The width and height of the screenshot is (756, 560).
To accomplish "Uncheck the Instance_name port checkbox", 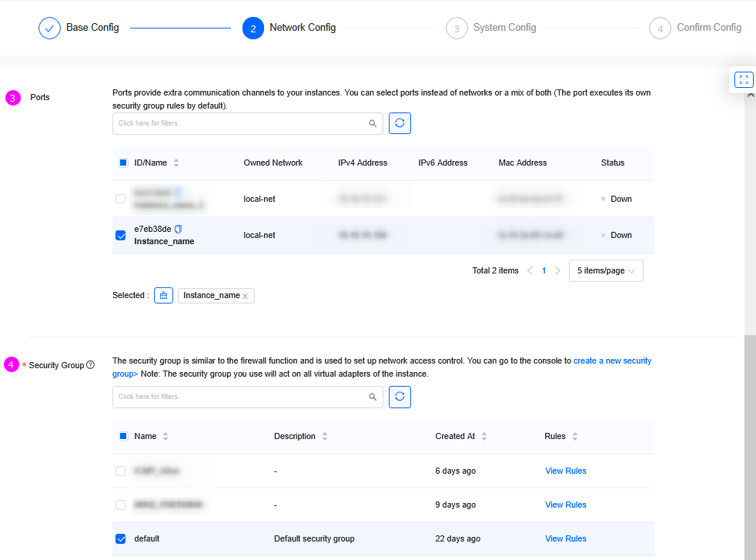I will [121, 236].
